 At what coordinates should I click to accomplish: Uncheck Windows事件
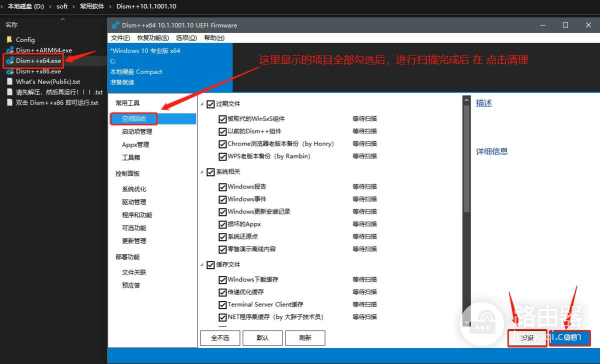click(x=222, y=199)
